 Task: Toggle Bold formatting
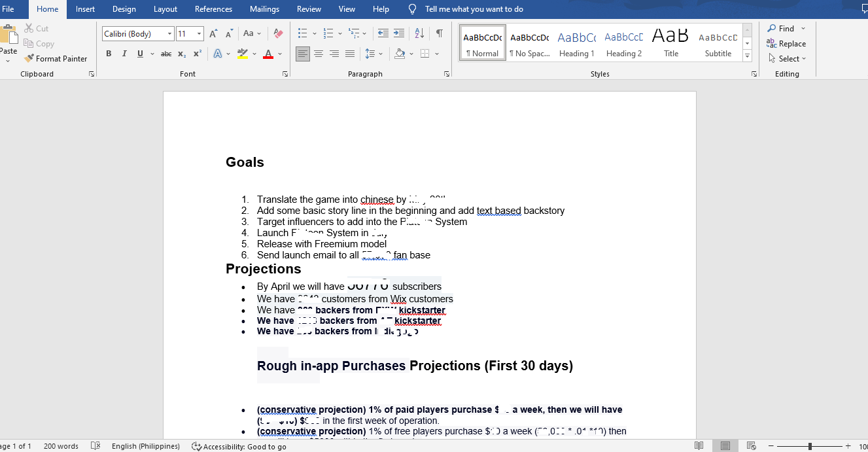[x=109, y=54]
